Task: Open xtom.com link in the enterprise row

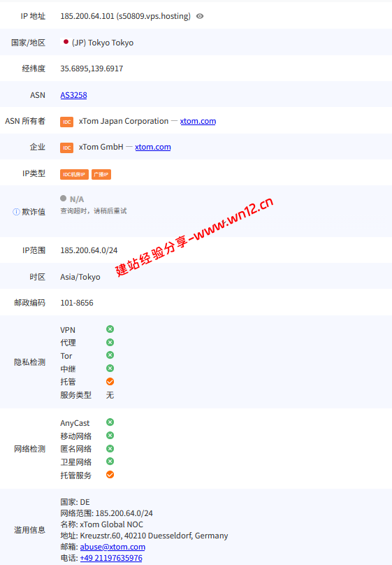Action: point(153,147)
